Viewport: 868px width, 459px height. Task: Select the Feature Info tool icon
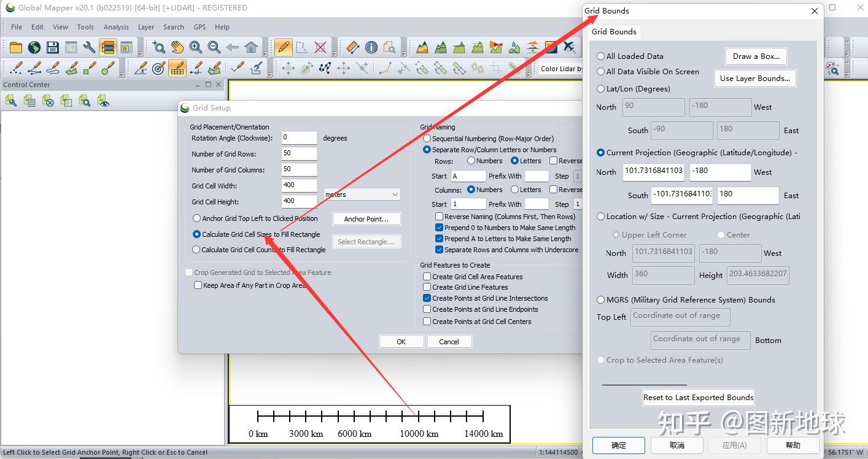[x=371, y=47]
